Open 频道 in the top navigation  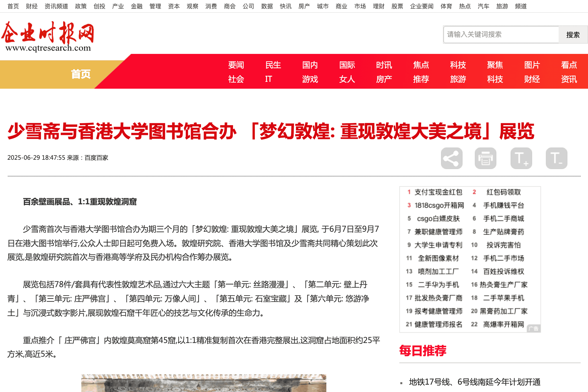521,6
